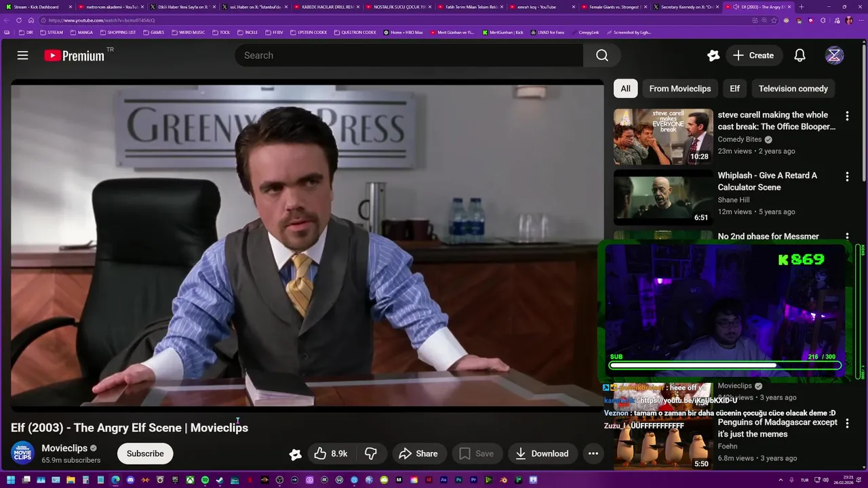The height and width of the screenshot is (488, 868).
Task: Open Xbox app from the taskbar
Action: (190, 480)
